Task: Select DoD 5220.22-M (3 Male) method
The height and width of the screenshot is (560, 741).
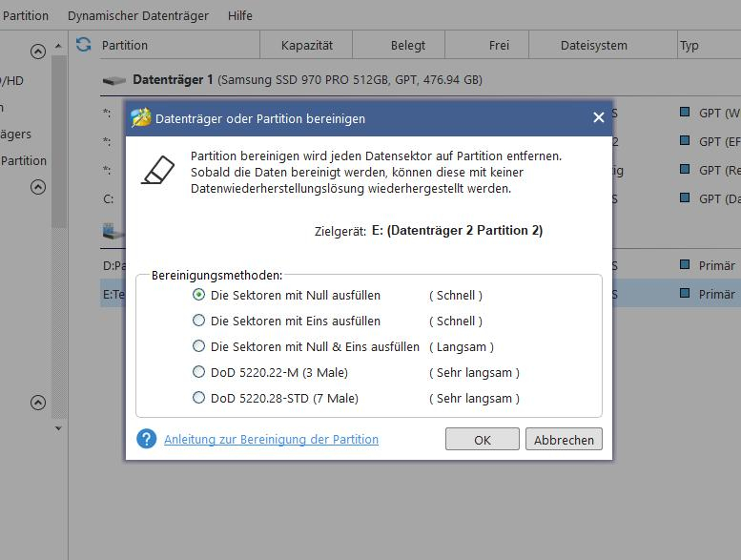Action: coord(198,372)
